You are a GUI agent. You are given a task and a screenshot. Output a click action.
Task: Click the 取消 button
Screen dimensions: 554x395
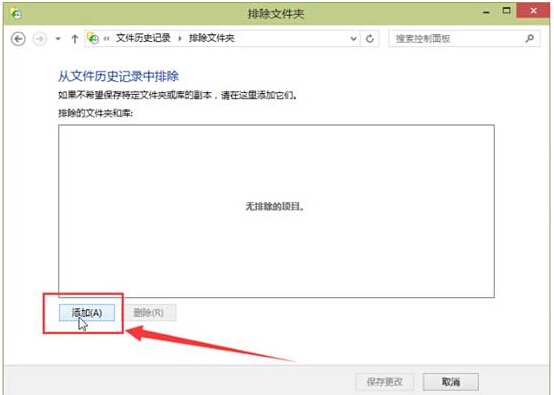(450, 382)
